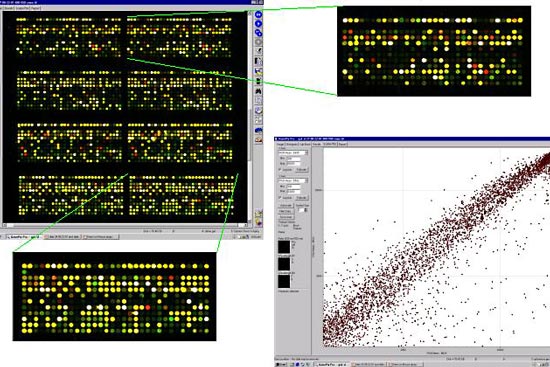The image size is (550, 367).
Task: Click the middle of three stacked buttons below Y Axis
Action: coord(286,211)
